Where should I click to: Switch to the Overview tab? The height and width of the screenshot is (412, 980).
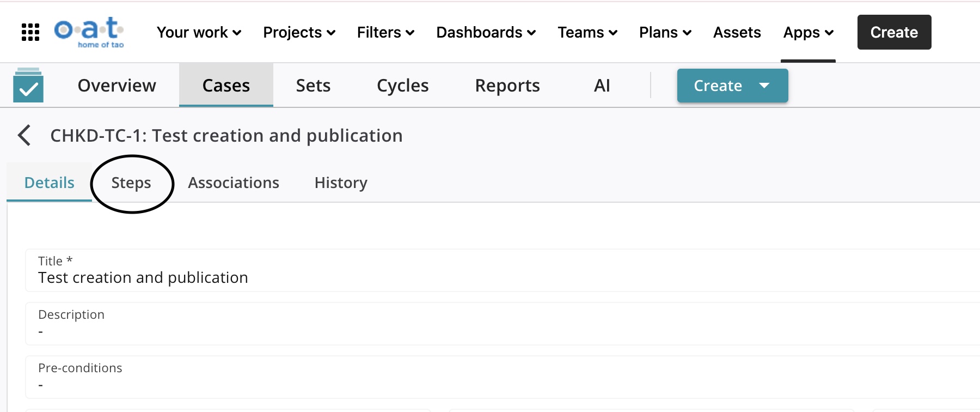(x=117, y=86)
